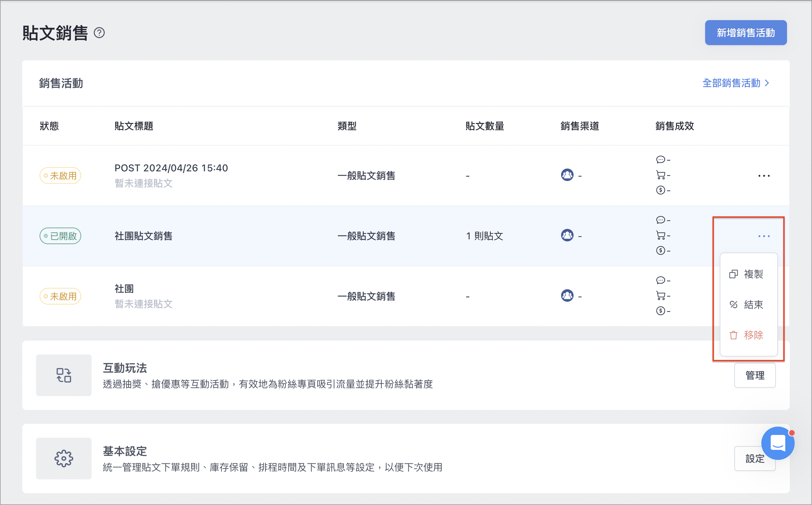Click the trash icon beside 移除
This screenshot has height=505, width=812.
(x=733, y=335)
